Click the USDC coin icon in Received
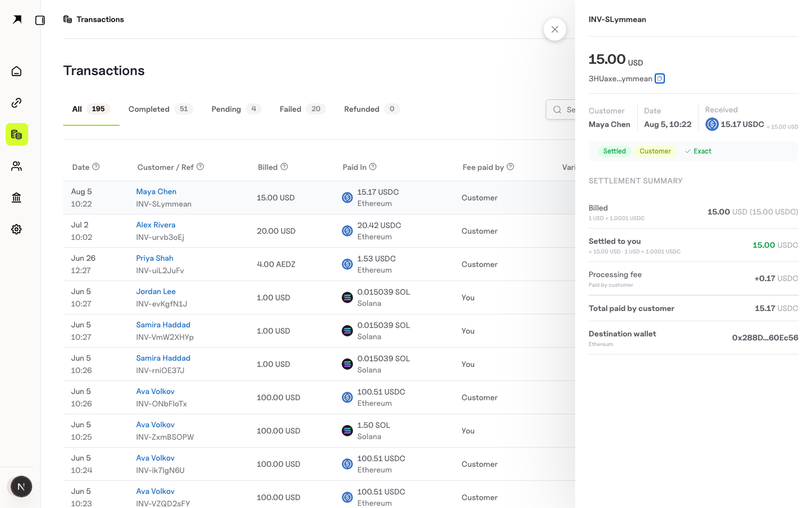This screenshot has height=508, width=812. (x=712, y=124)
